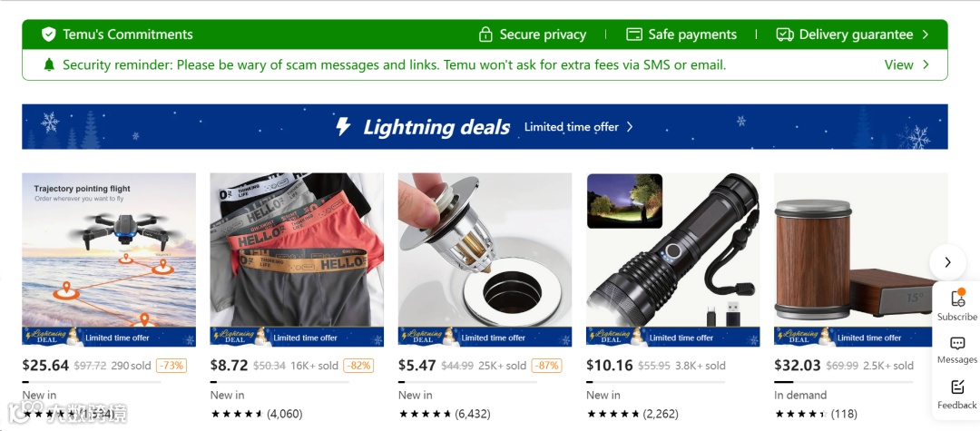Image resolution: width=980 pixels, height=431 pixels.
Task: Expand Delivery guarantee chevron arrow
Action: [926, 34]
